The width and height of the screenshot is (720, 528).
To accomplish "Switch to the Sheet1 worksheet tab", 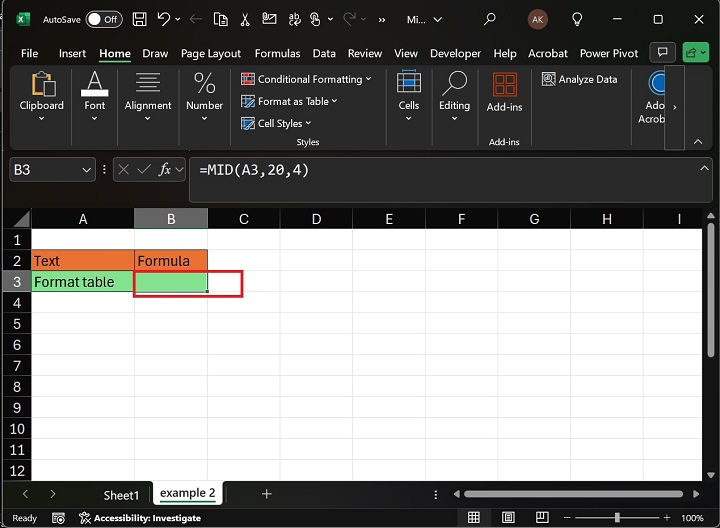I will (x=121, y=494).
